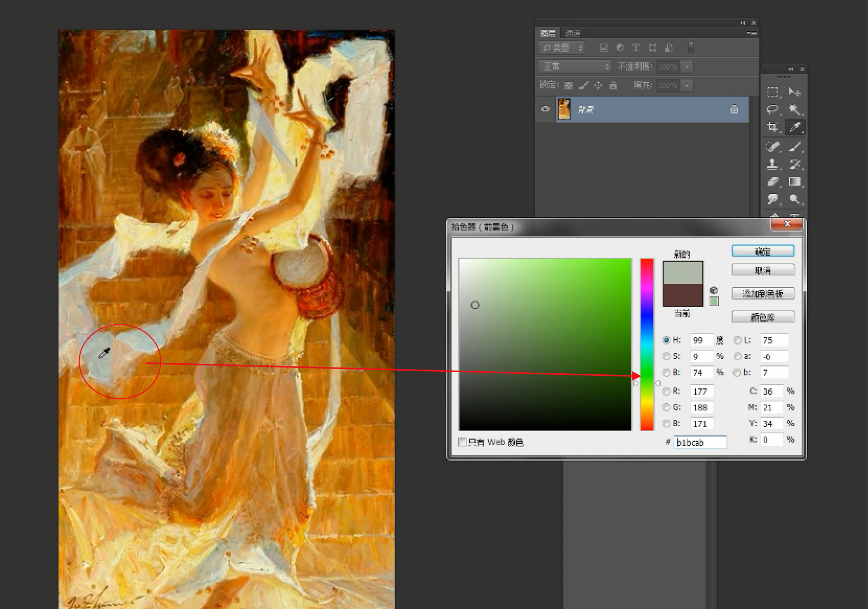Open the blend mode dropdown

575,66
